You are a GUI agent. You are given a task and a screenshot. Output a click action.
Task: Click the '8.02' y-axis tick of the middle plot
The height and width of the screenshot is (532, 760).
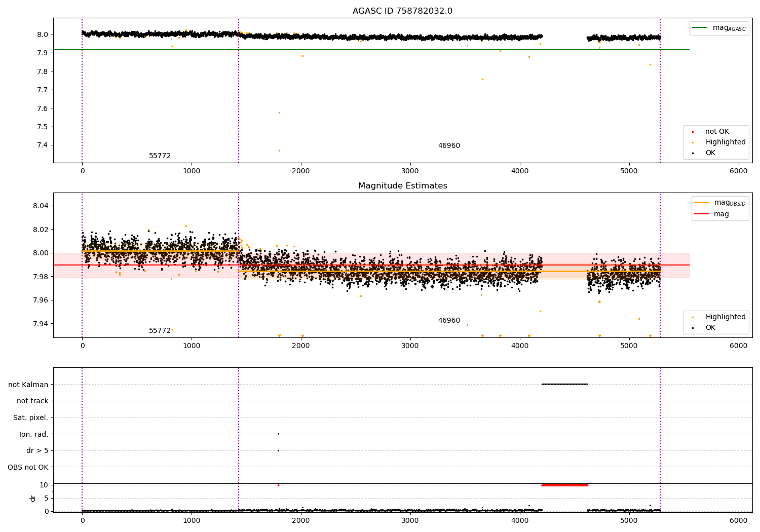(x=41, y=230)
